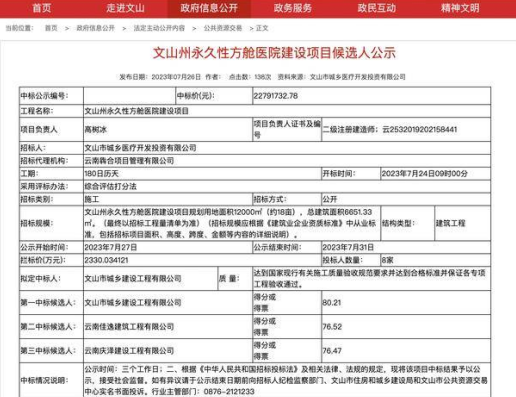Click the 招标类别 value 施工
The height and width of the screenshot is (397, 516).
click(x=92, y=199)
